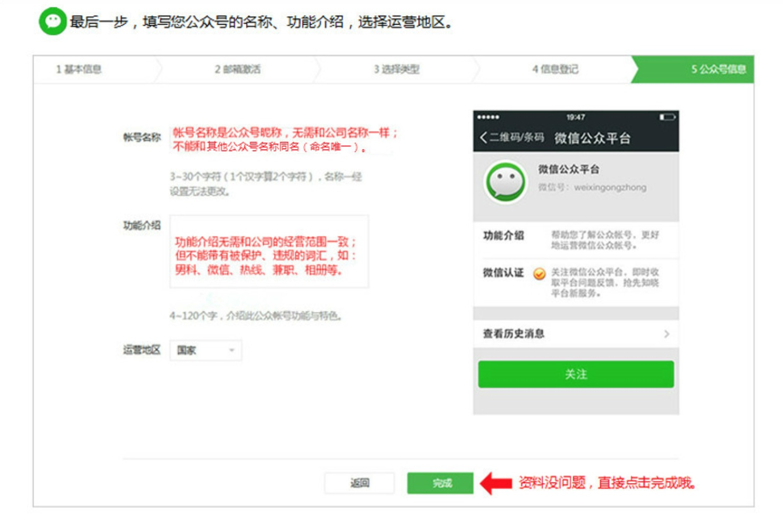Click the heading text 最后一步
This screenshot has height=532, width=783.
(99, 22)
